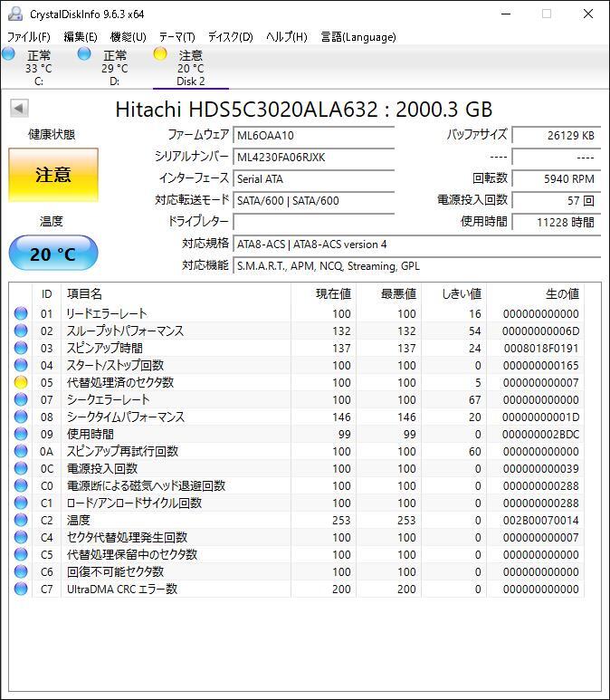This screenshot has width=610, height=700.
Task: Click the yellow status orb on row 05
Action: click(21, 382)
